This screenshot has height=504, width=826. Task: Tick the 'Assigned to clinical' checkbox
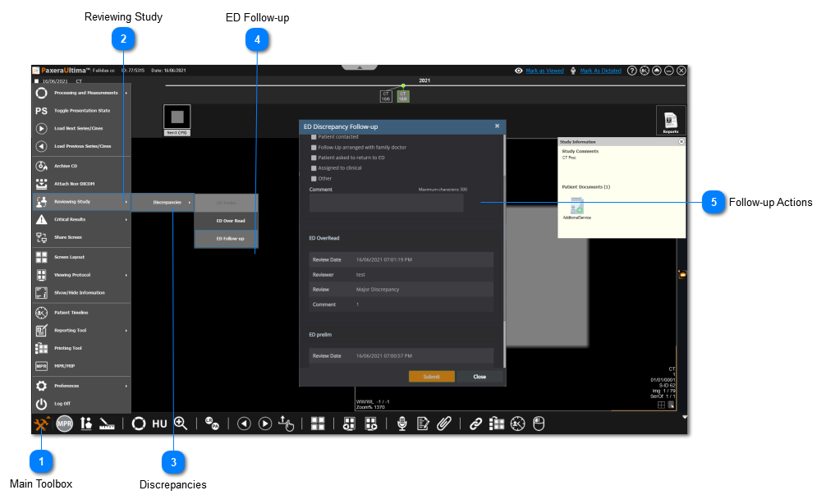point(313,167)
